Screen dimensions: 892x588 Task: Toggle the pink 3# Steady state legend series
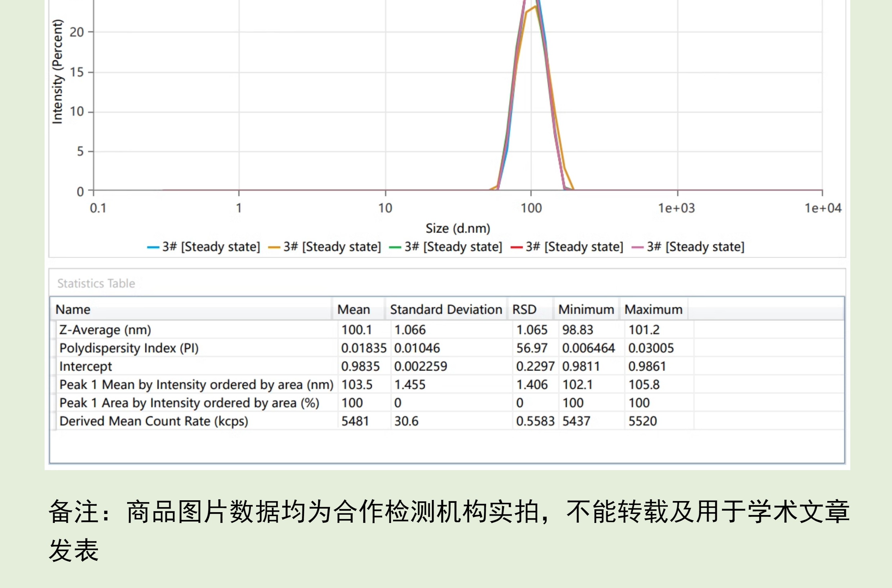pos(695,247)
